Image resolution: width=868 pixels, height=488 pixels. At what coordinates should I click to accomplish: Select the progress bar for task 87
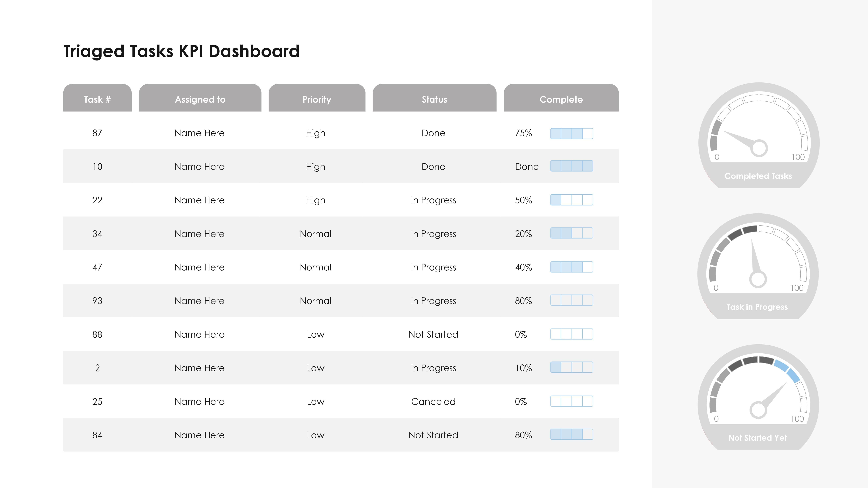click(572, 133)
